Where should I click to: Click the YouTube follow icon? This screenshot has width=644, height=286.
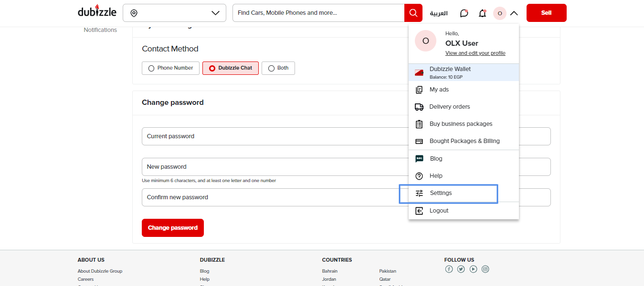[x=473, y=269]
